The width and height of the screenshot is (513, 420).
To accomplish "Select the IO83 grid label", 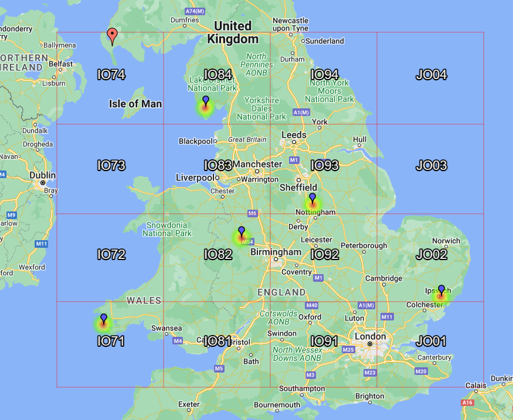I will (218, 165).
